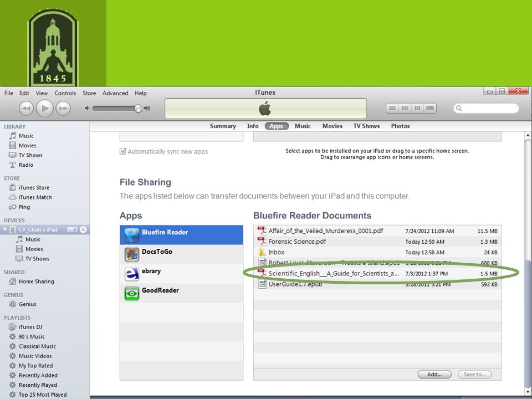532x399 pixels.
Task: Collapse the CY_Chan's iPad device tree
Action: click(x=5, y=229)
